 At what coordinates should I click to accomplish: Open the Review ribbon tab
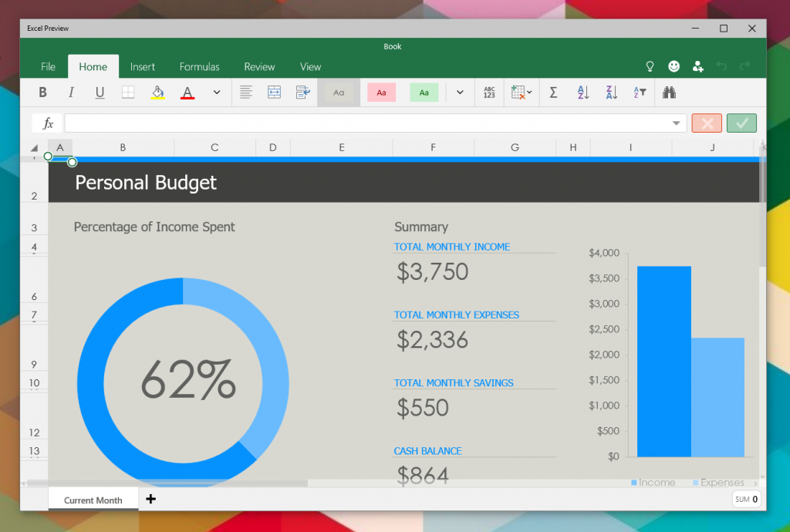click(259, 66)
